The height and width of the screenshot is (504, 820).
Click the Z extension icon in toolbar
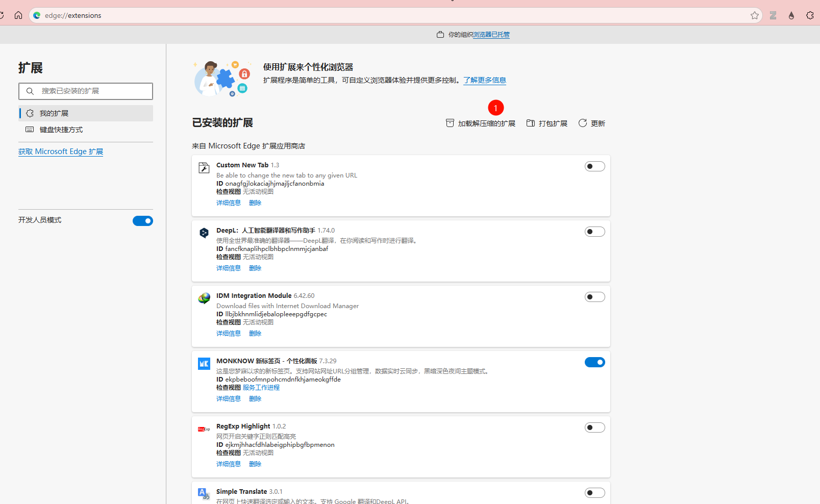coord(773,15)
